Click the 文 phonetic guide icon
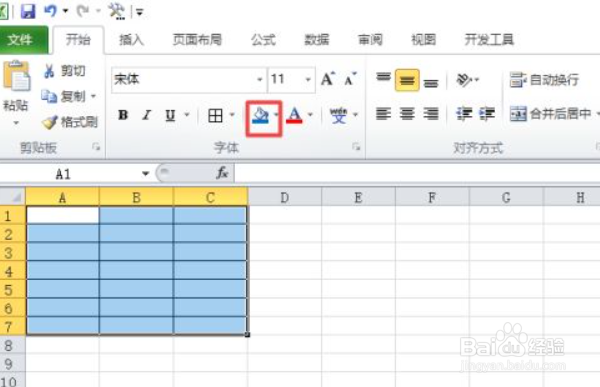 (x=338, y=115)
